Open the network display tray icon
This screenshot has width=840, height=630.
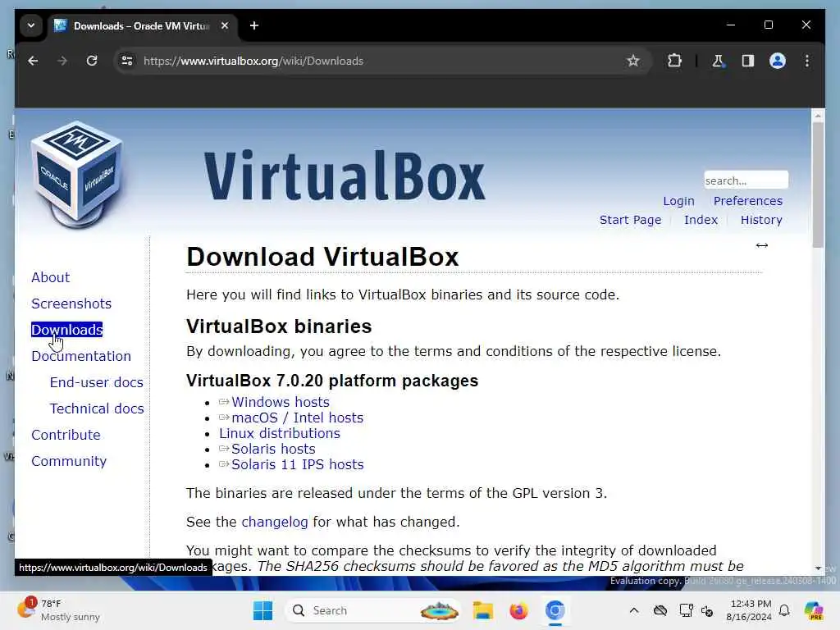click(686, 610)
